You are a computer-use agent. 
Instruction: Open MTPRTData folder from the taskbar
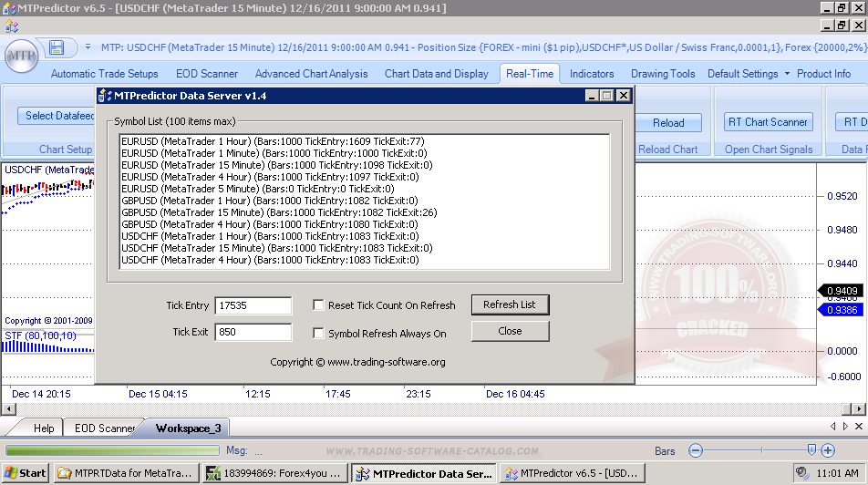[x=125, y=473]
